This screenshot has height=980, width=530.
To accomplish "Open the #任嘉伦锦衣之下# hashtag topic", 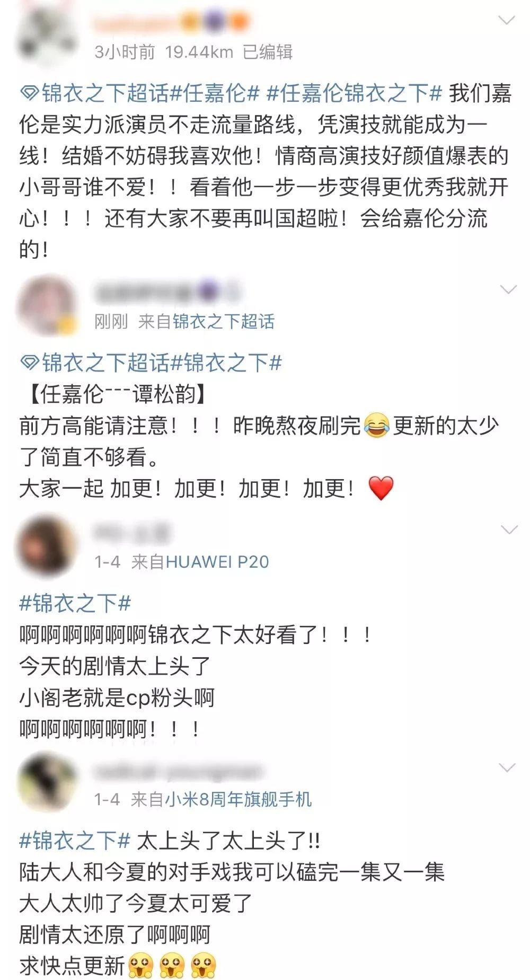I will point(354,93).
